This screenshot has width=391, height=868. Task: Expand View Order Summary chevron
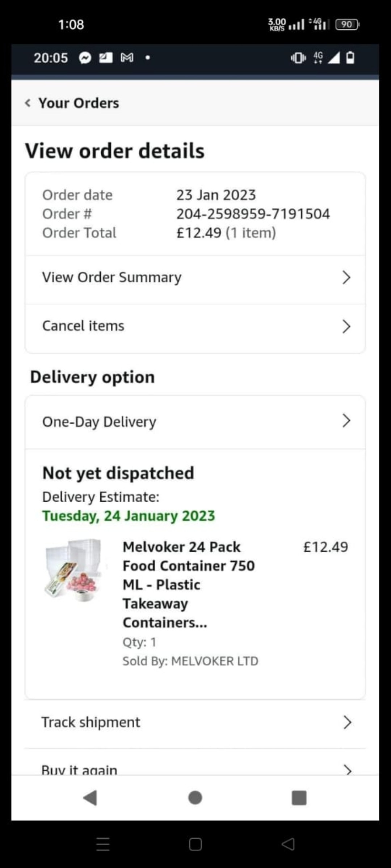(x=346, y=278)
